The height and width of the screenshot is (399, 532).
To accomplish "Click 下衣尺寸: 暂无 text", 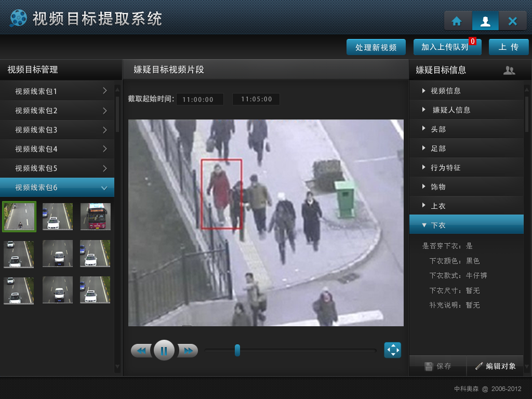I will (x=454, y=291).
